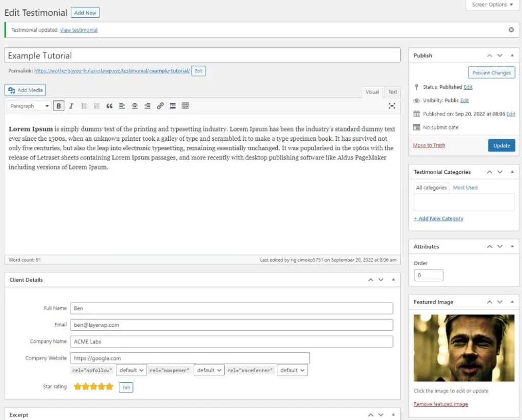Insert a bulleted list
The height and width of the screenshot is (420, 522).
84,106
